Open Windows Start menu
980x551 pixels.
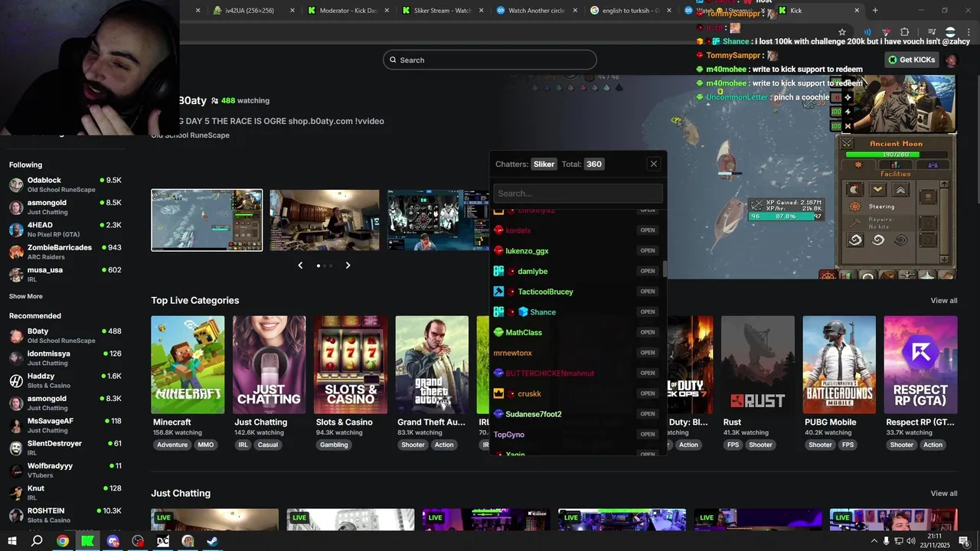(x=12, y=541)
